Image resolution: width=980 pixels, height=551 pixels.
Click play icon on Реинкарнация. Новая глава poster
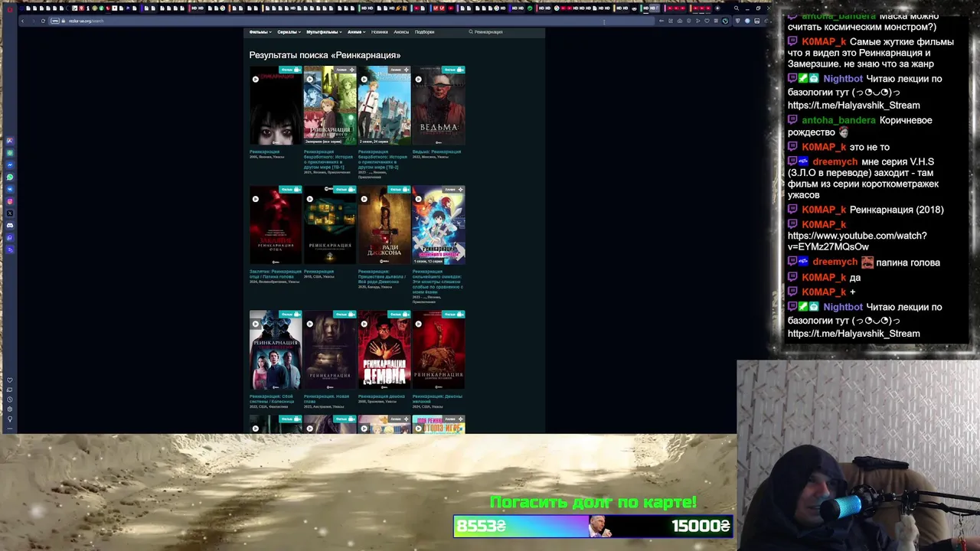[310, 324]
